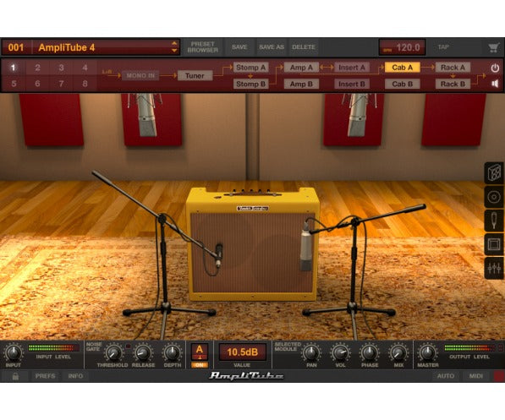Click the selected module Vol knob

coord(340,352)
